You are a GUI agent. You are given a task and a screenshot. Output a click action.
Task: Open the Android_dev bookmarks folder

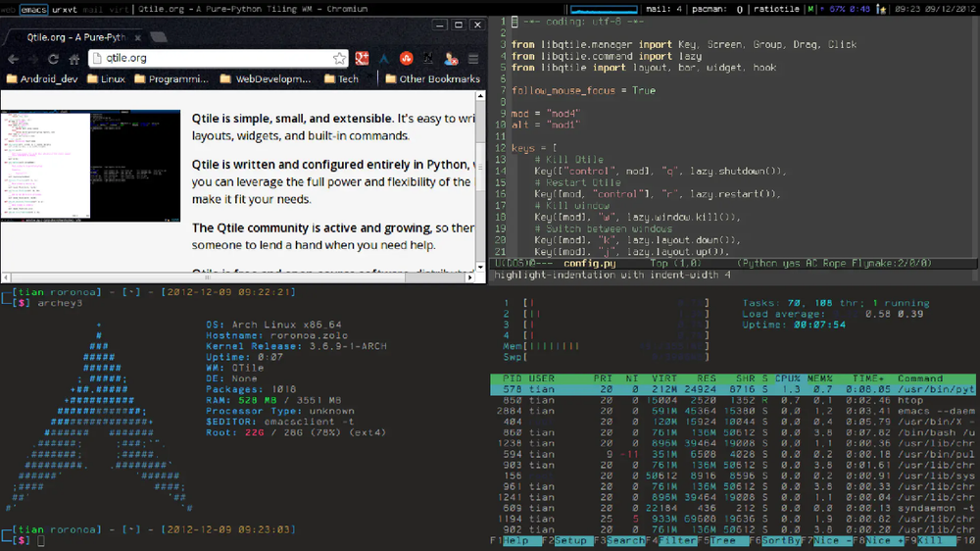pyautogui.click(x=42, y=78)
